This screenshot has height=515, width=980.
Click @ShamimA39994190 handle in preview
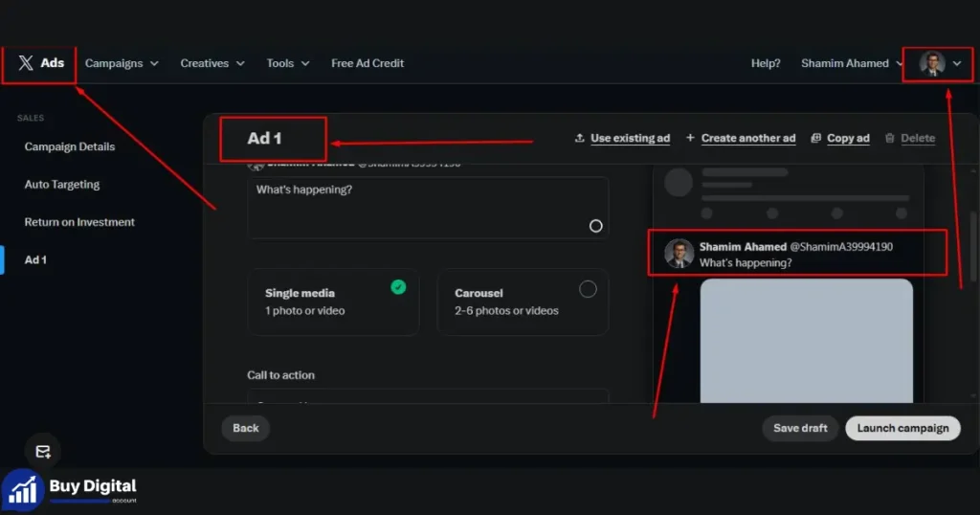pos(841,246)
